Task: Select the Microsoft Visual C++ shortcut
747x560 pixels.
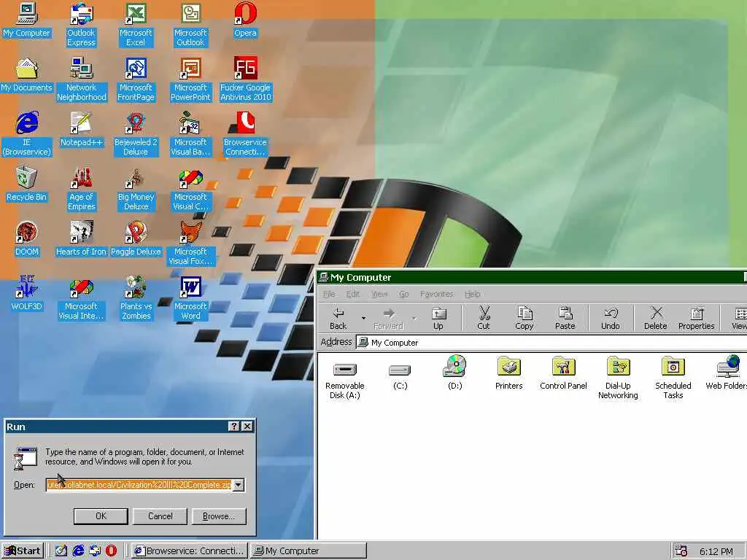Action: pos(190,189)
